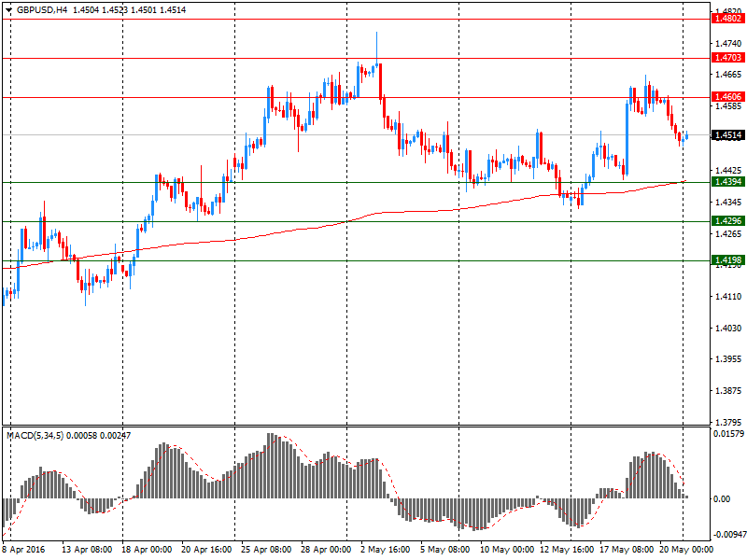Click the 1.3955 price axis value
This screenshot has width=747, height=560.
click(728, 358)
